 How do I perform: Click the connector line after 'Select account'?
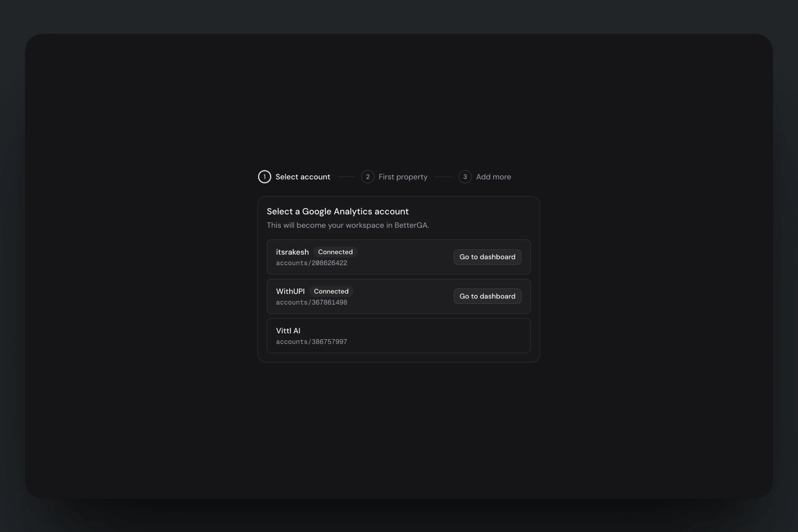345,177
